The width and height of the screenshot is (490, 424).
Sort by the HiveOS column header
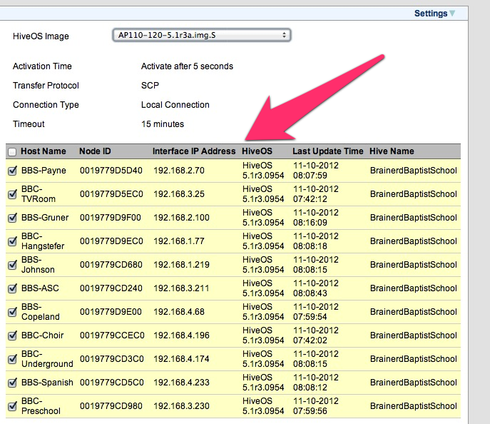pos(257,151)
